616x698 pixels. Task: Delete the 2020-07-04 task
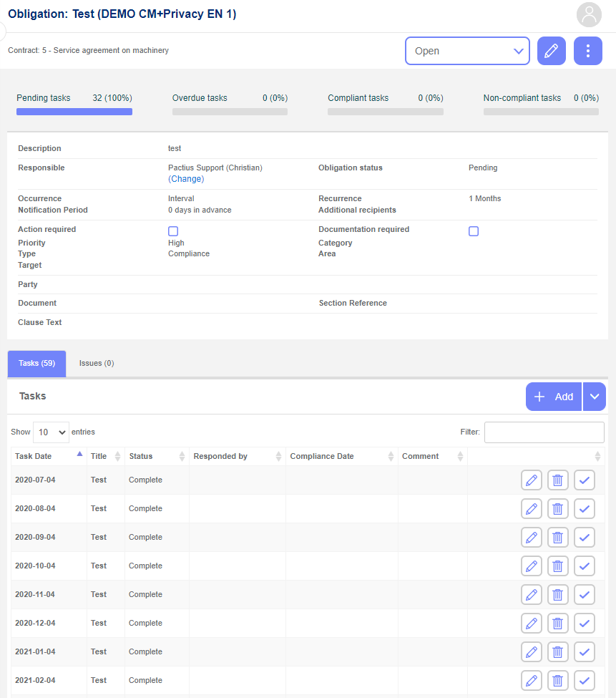click(x=558, y=480)
